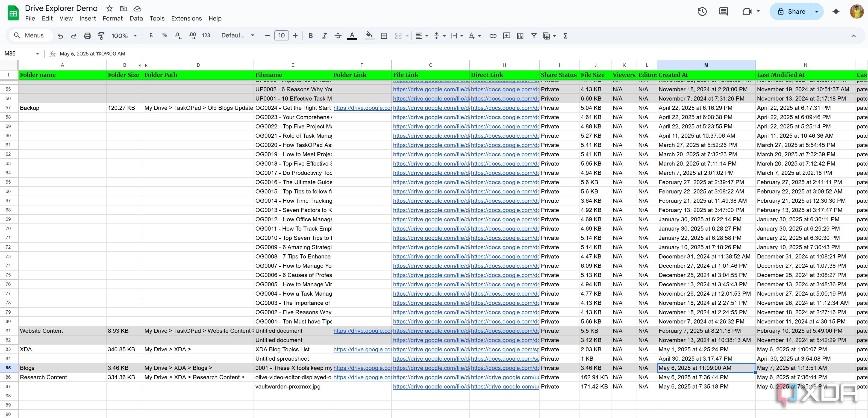Star the Drive Explorer Demo document
The width and height of the screenshot is (868, 418).
(x=109, y=9)
